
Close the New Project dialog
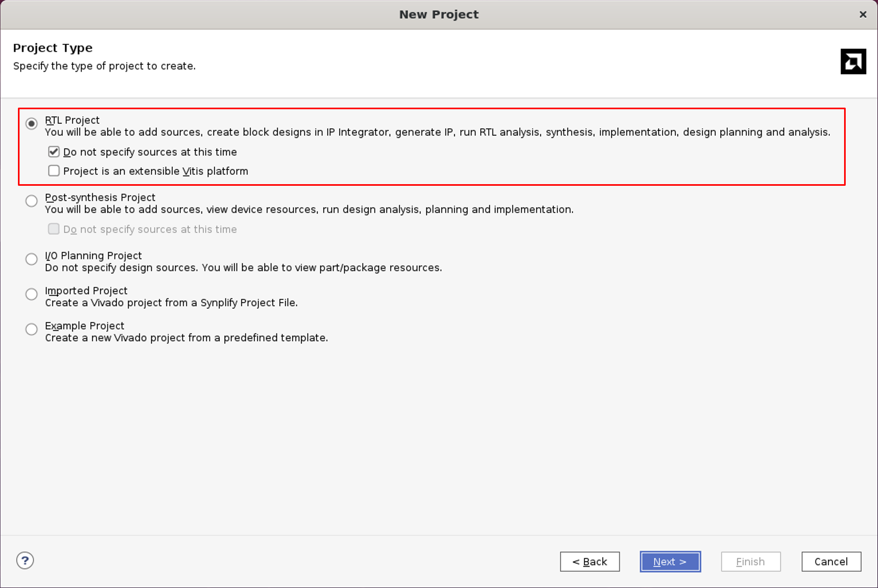[x=863, y=14]
